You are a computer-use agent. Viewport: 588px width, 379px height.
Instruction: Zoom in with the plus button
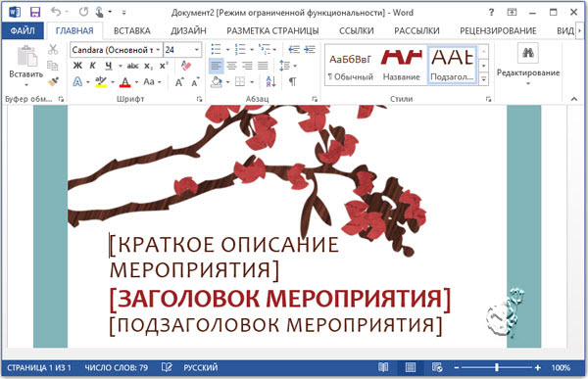coord(538,368)
